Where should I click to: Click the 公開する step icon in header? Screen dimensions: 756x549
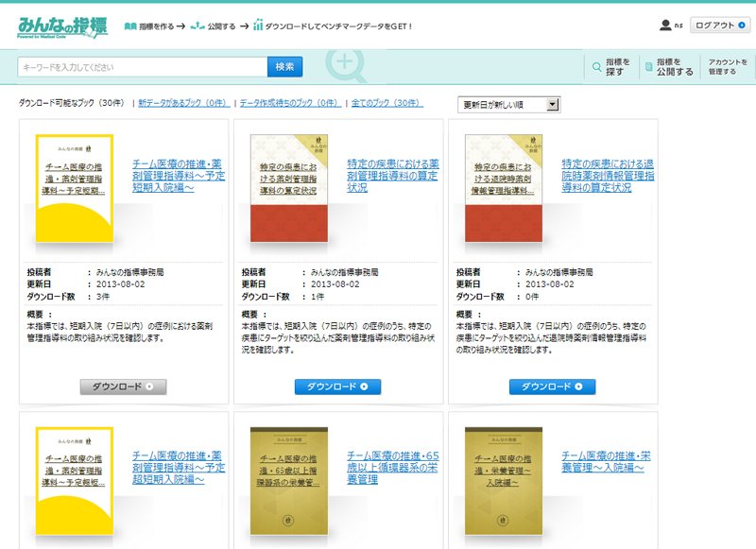pyautogui.click(x=198, y=26)
